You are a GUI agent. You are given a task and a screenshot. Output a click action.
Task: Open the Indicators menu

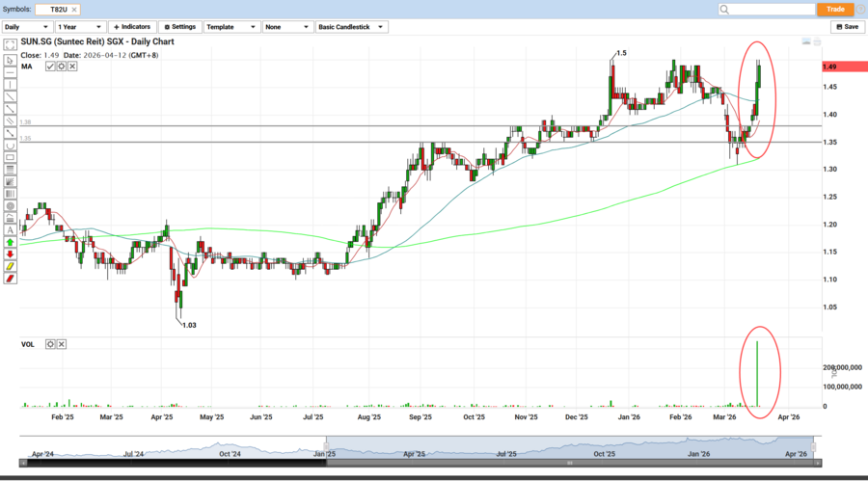[x=133, y=27]
